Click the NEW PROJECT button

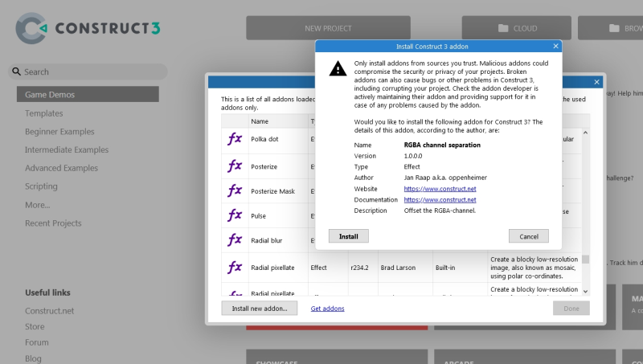[328, 28]
